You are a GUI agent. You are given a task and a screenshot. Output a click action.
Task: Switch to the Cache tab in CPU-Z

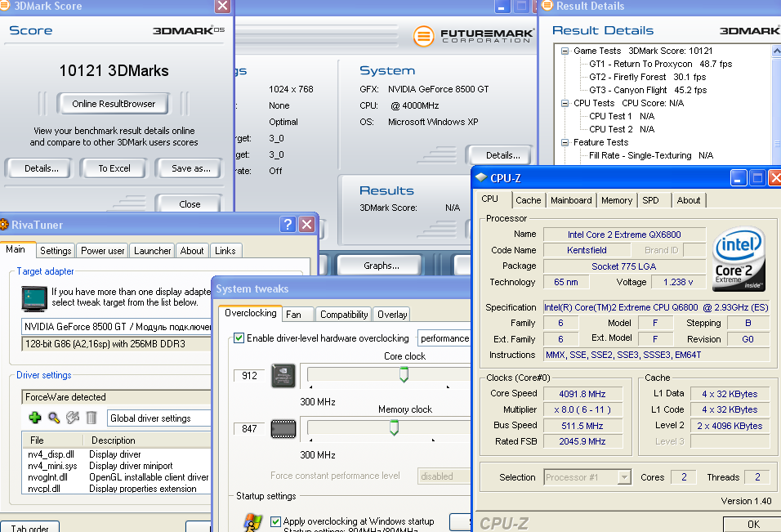pos(528,200)
